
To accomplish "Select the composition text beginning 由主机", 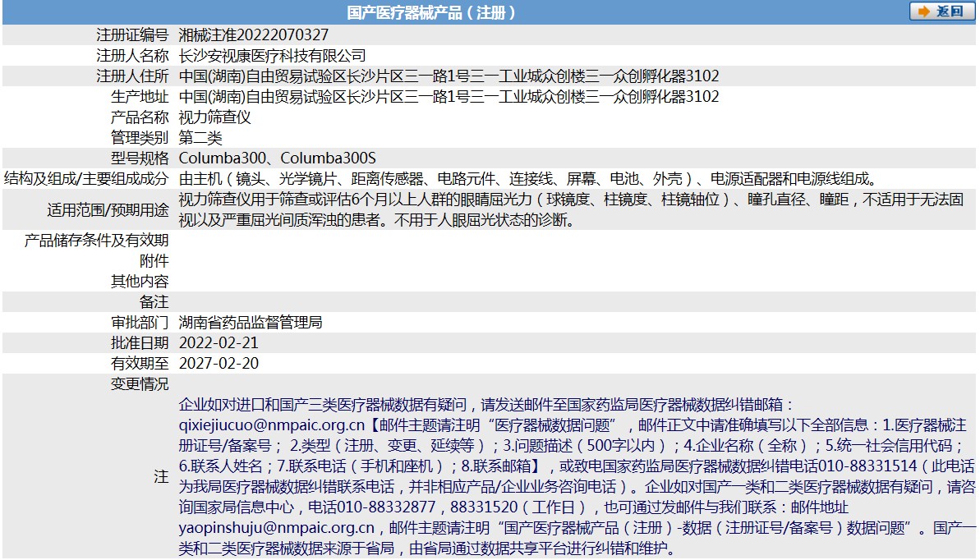I will [529, 179].
